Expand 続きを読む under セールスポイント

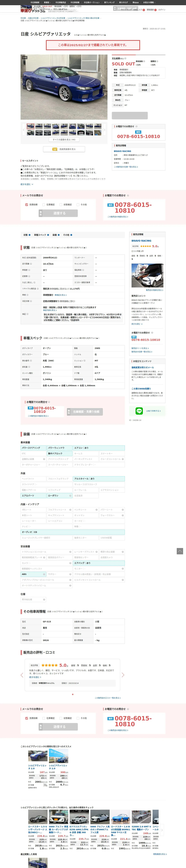tap(27, 184)
